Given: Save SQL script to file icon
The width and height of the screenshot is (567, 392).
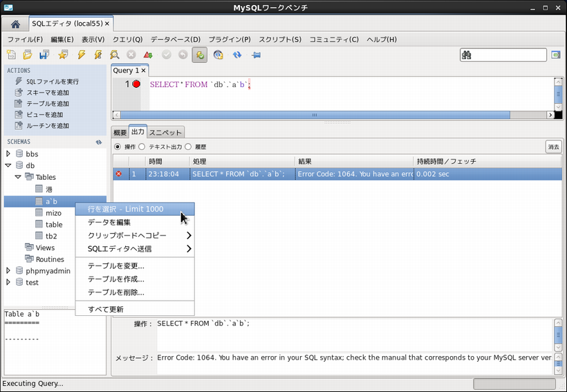Looking at the screenshot, I should click(x=44, y=55).
